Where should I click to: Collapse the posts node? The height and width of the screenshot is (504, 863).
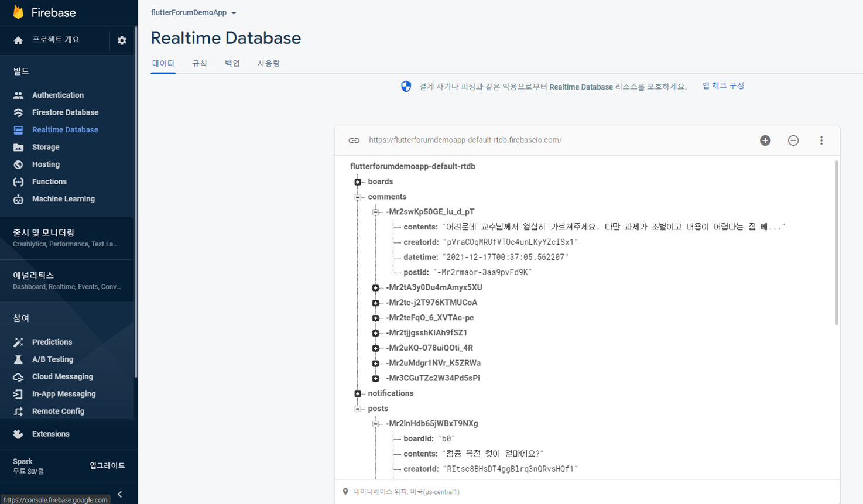click(358, 409)
